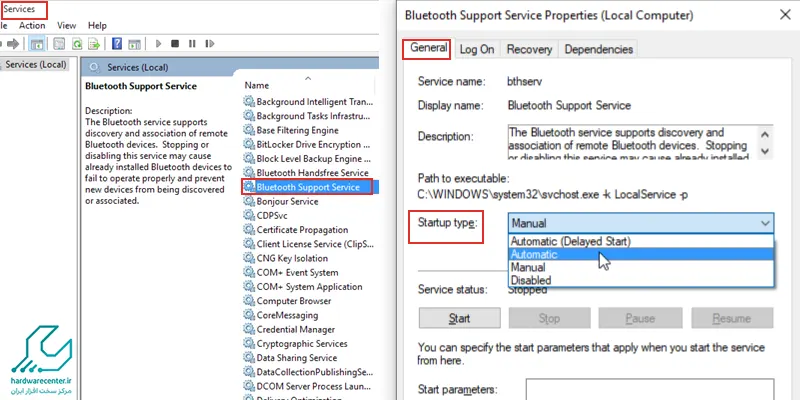Screen dimensions: 800x400
Task: Click the gear icon beside BitLocker Drive Encryption
Action: pyautogui.click(x=249, y=144)
